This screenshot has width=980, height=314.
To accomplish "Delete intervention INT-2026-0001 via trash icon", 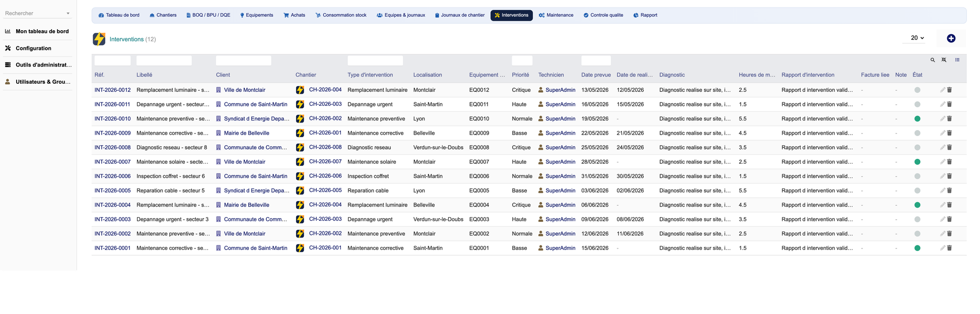I will click(949, 248).
